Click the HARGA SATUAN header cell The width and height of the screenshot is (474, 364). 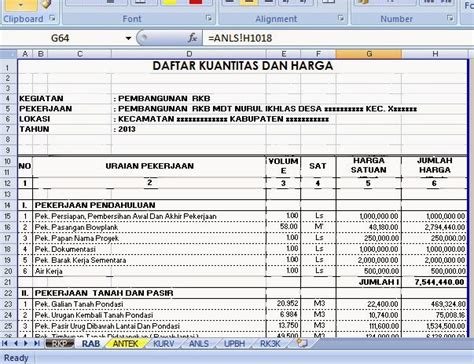(x=369, y=166)
